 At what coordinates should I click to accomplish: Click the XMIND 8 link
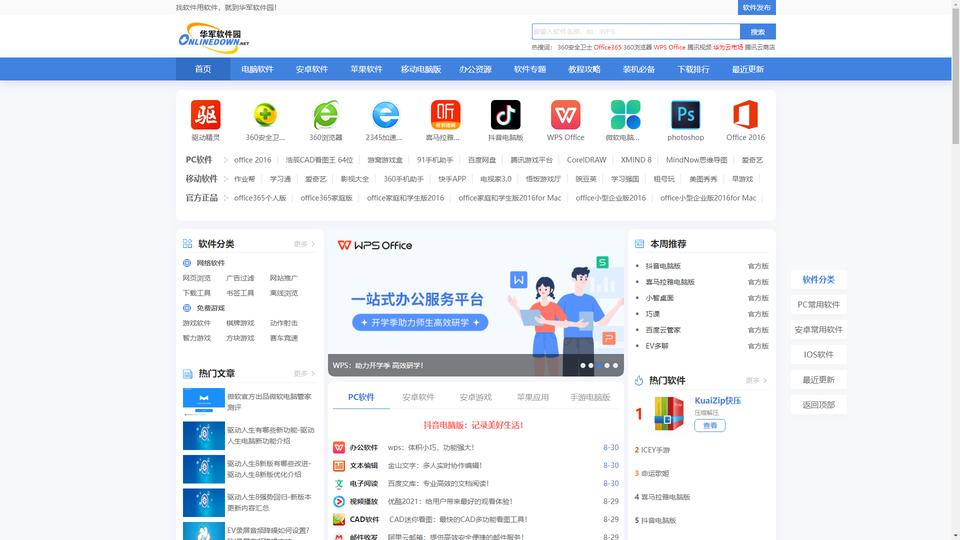(x=636, y=160)
